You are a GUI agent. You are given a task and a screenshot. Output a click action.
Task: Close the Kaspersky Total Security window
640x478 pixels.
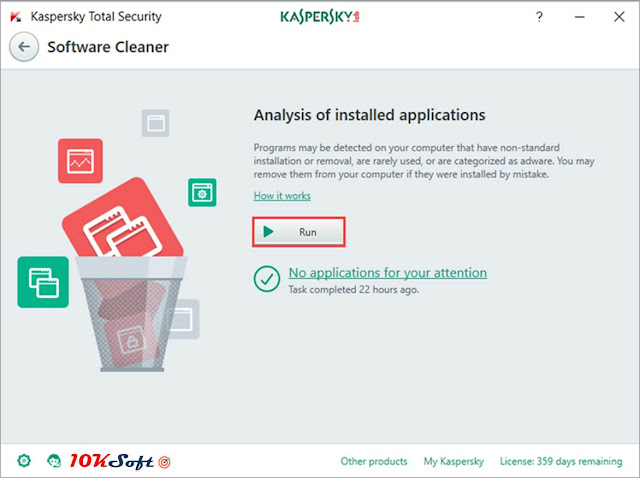tap(619, 17)
